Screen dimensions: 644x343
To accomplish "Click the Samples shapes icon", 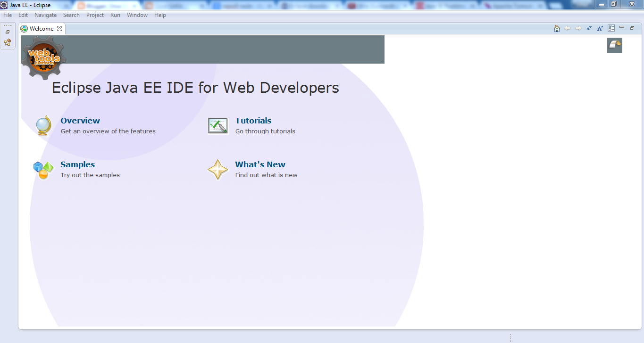I will (x=43, y=170).
